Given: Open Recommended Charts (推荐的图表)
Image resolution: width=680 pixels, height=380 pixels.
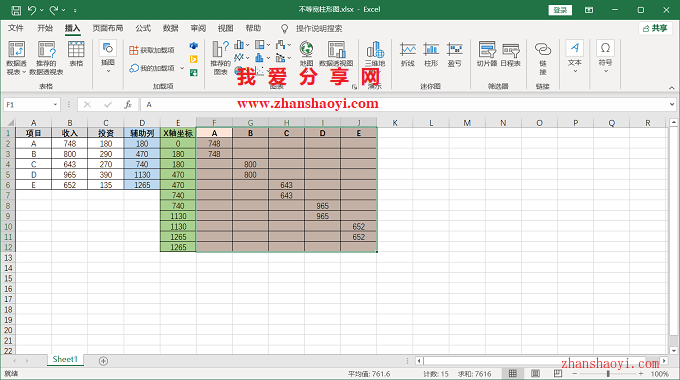Looking at the screenshot, I should (220, 58).
